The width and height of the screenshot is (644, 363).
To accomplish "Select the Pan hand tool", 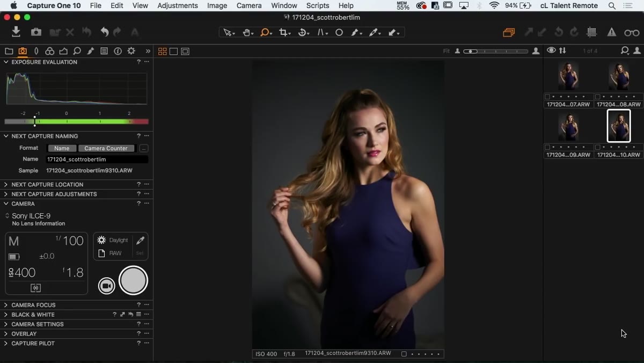I will (x=247, y=33).
